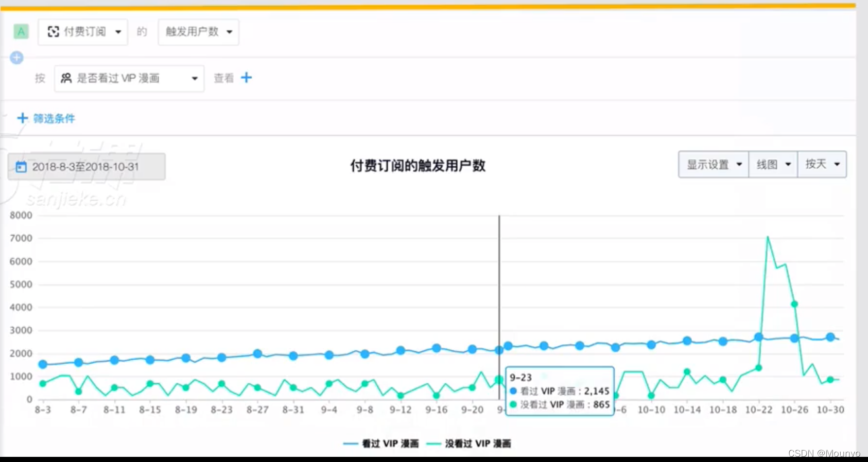Click the blue data point at 10-30
Screen dimensions: 868x462
click(x=830, y=337)
